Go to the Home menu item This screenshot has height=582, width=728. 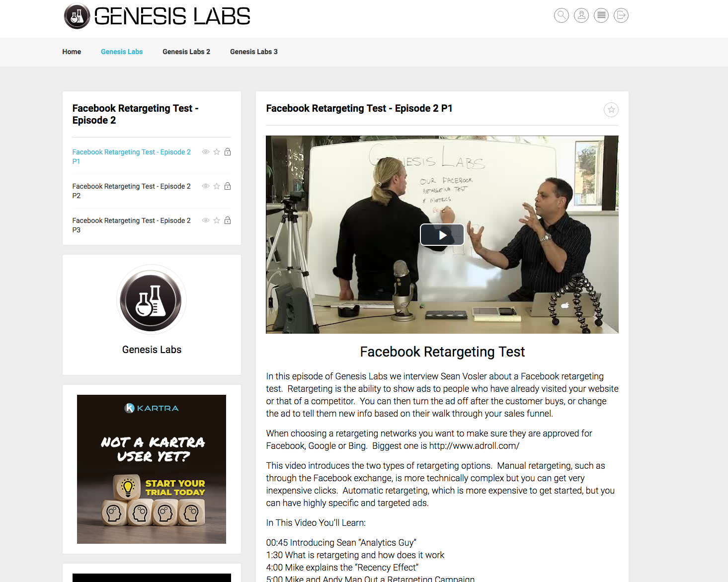72,52
